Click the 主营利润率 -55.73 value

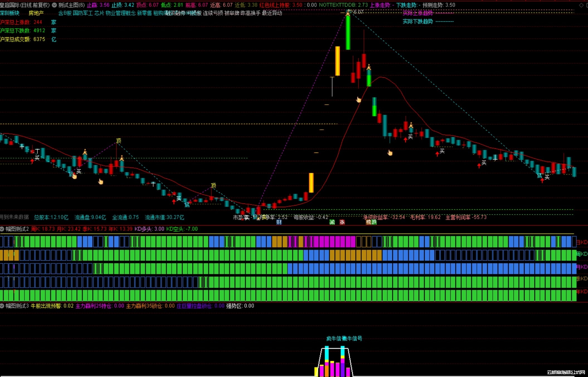point(466,217)
